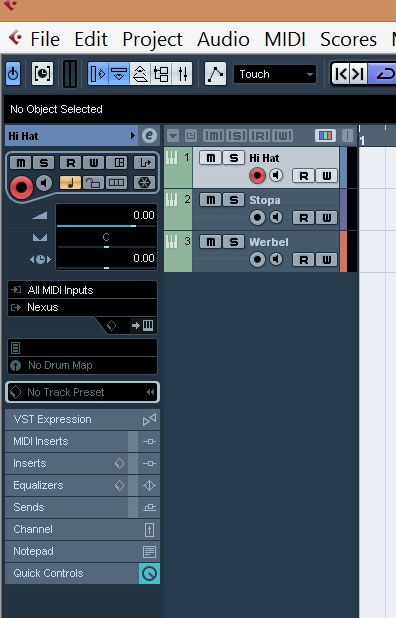The image size is (396, 618).
Task: Toggle monitor on the Werbel track
Action: tap(276, 259)
